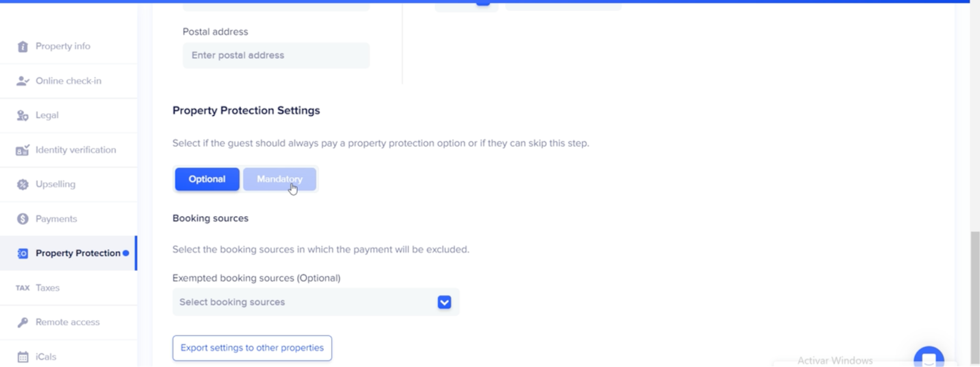Click the Enter postal address field
980x367 pixels.
pyautogui.click(x=276, y=55)
